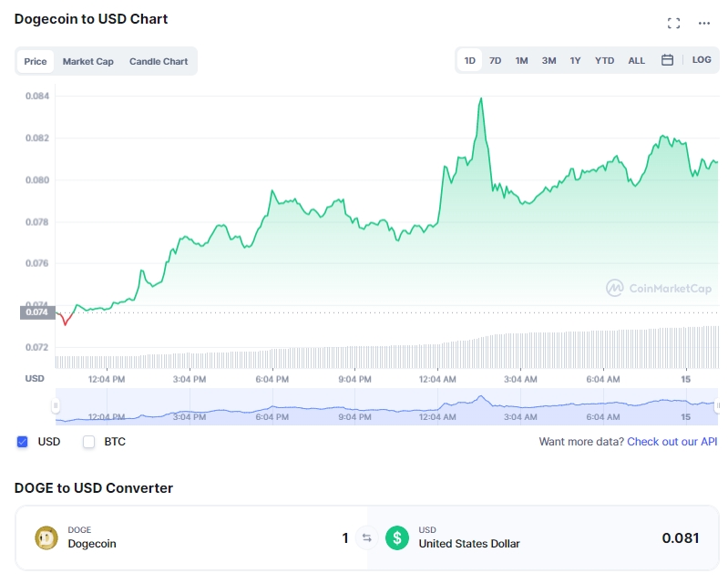Select the ALL time range

[x=637, y=60]
